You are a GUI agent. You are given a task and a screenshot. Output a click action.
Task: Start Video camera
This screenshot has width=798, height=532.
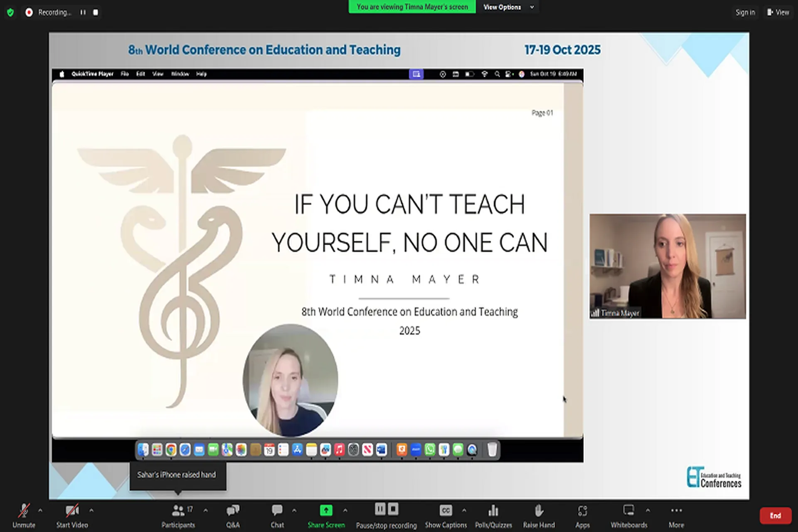click(72, 515)
